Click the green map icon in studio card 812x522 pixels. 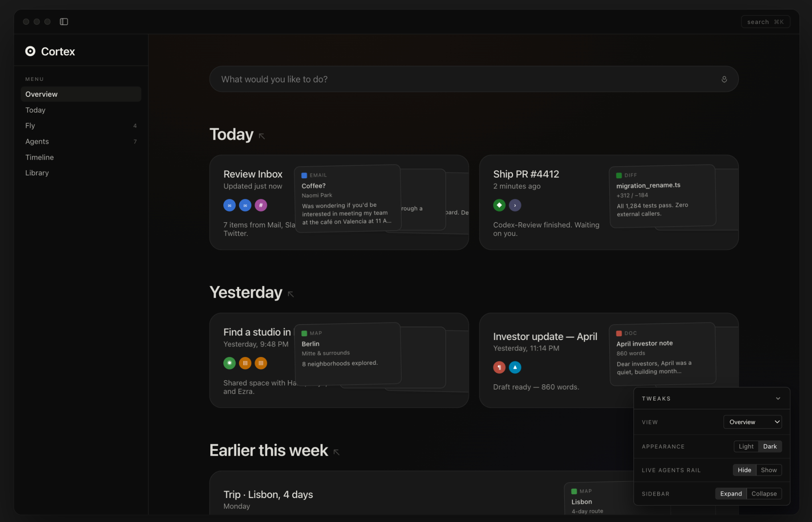[x=229, y=363]
